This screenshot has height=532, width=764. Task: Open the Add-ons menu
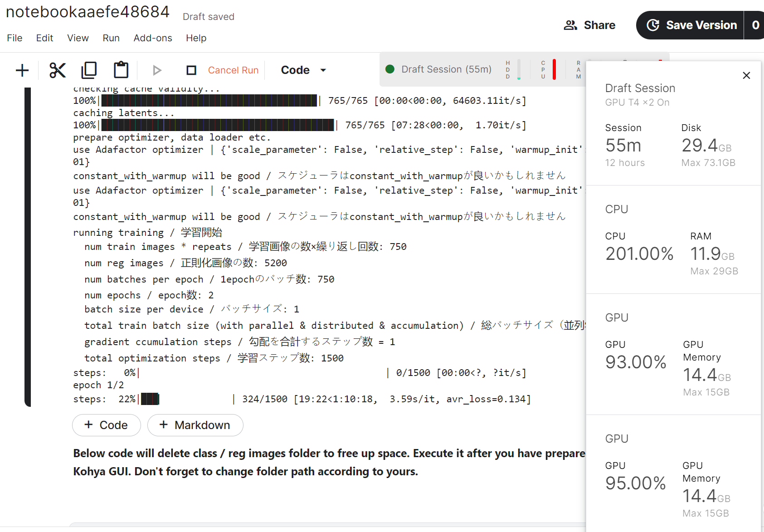click(x=152, y=38)
